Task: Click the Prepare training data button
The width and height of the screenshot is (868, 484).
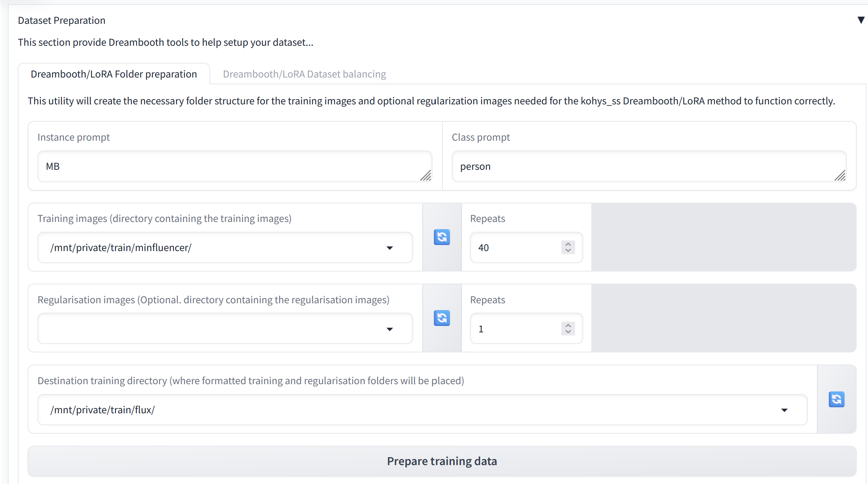Action: [x=442, y=461]
